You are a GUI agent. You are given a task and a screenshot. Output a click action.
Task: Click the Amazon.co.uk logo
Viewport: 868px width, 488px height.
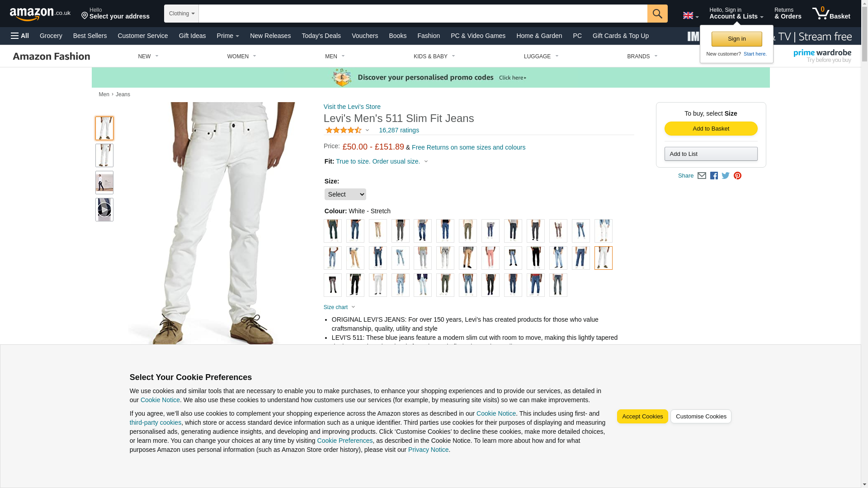point(40,14)
